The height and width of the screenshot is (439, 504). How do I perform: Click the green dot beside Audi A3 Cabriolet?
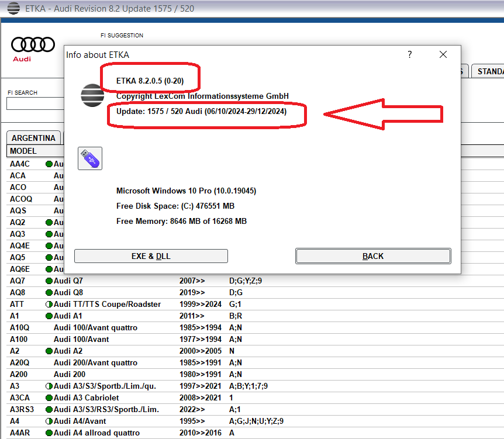point(49,398)
